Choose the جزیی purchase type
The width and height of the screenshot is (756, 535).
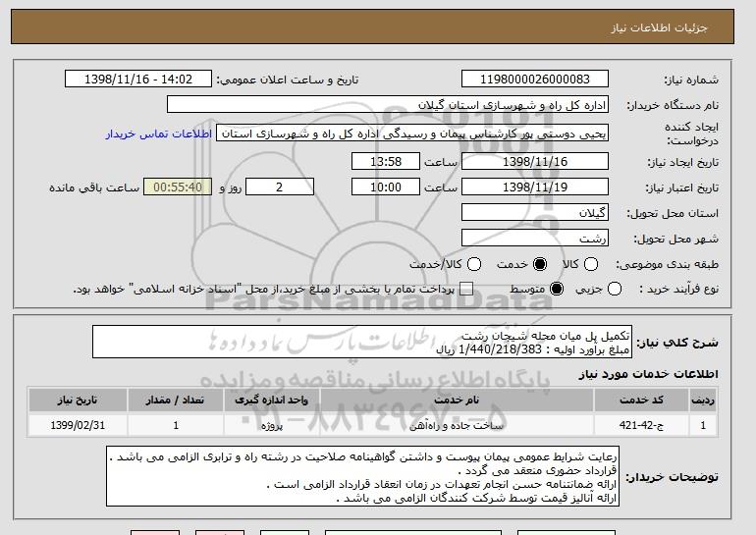[x=615, y=290]
